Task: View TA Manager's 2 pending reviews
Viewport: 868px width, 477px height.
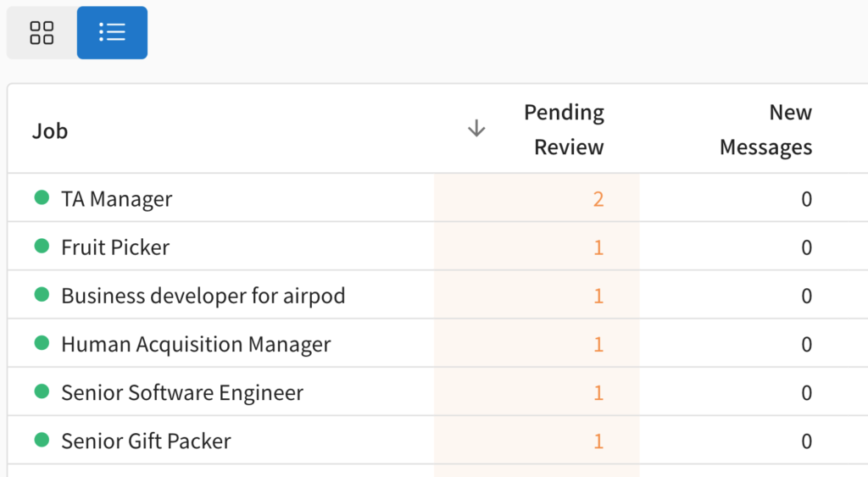Action: coord(598,199)
